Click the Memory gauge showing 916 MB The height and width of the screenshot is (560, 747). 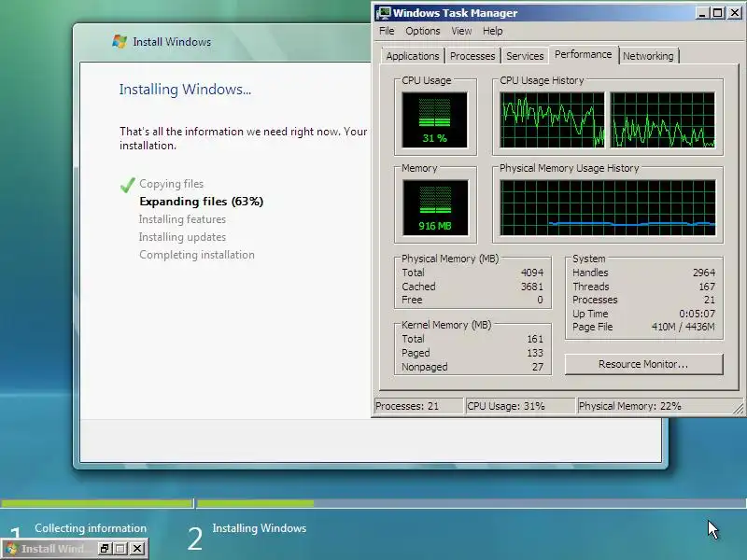coord(435,207)
